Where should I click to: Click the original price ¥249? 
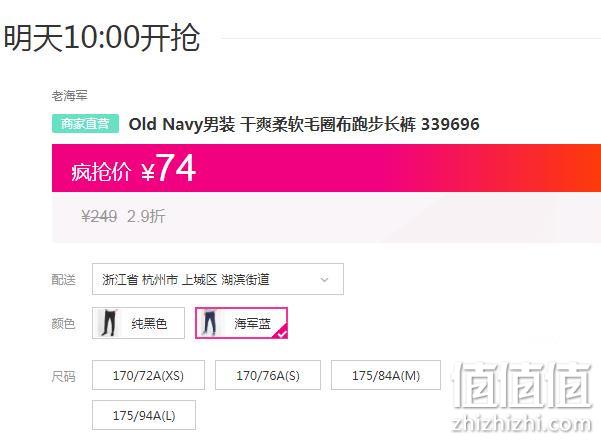coord(99,216)
